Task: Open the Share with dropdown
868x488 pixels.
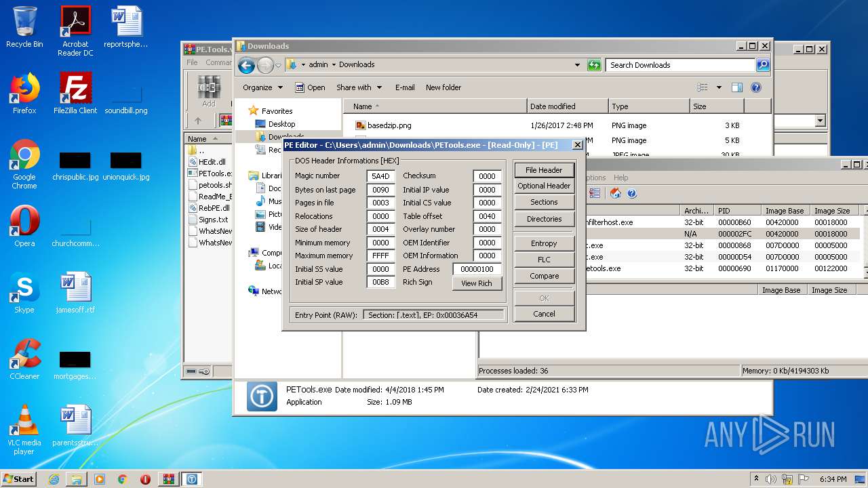Action: (x=359, y=87)
